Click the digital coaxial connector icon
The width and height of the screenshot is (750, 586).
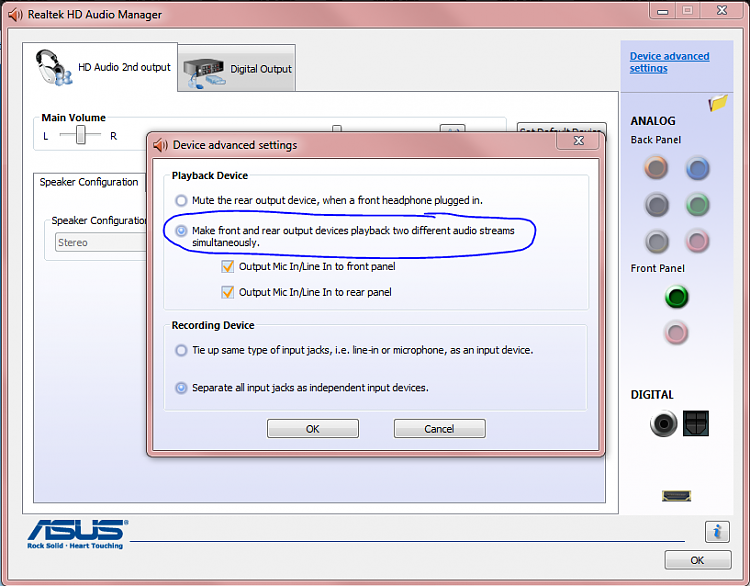(x=663, y=423)
